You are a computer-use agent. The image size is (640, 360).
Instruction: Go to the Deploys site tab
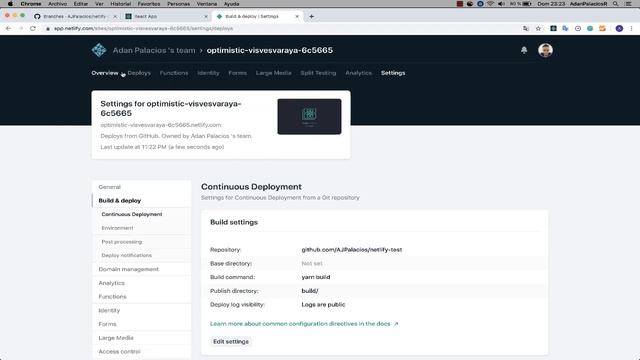pyautogui.click(x=139, y=73)
